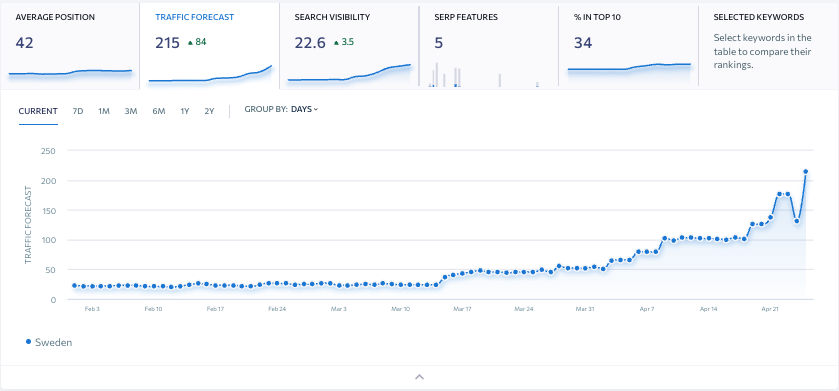Toggle the Sweden legend dot

tap(28, 341)
